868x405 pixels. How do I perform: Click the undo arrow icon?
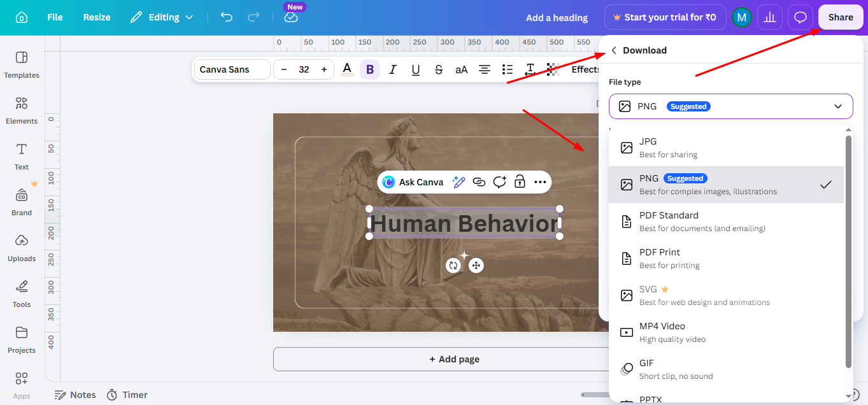pyautogui.click(x=226, y=17)
